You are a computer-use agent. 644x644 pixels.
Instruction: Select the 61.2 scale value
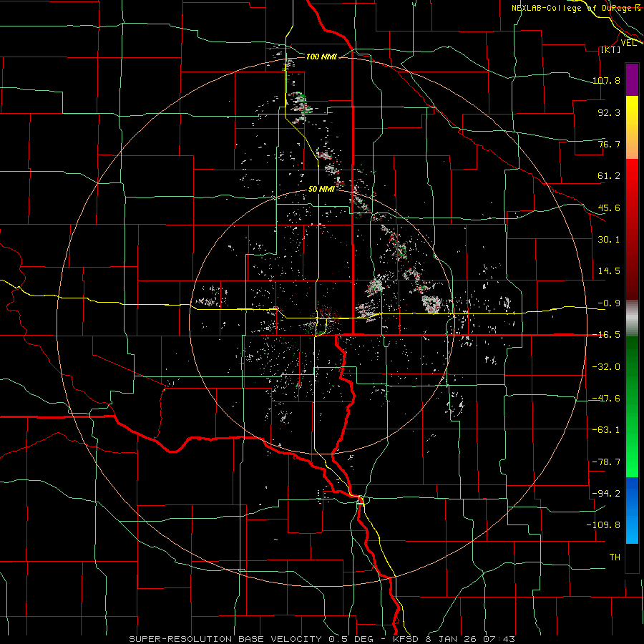[609, 176]
